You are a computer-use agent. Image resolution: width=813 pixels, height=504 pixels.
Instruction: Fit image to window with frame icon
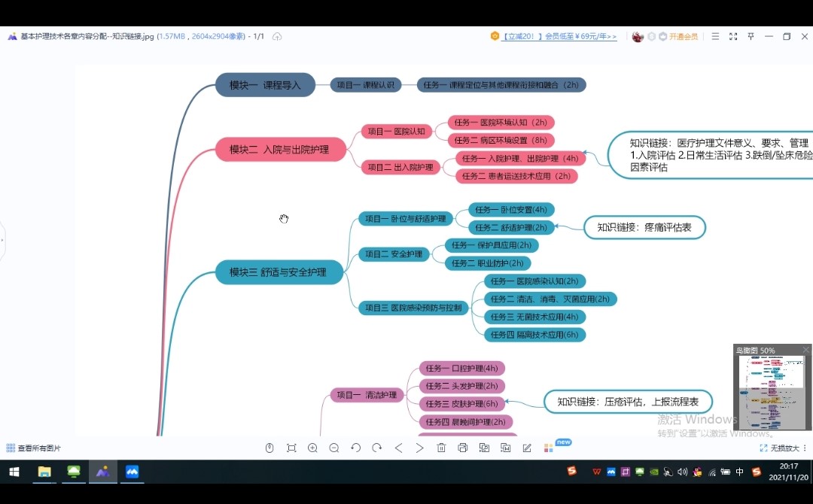point(291,448)
